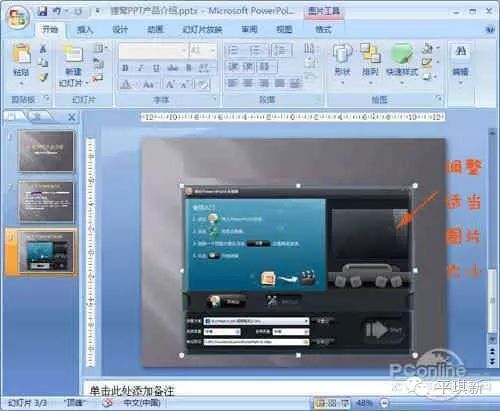Expand the Paste dropdown arrow under 粘贴
This screenshot has height=411, width=500.
coord(21,83)
